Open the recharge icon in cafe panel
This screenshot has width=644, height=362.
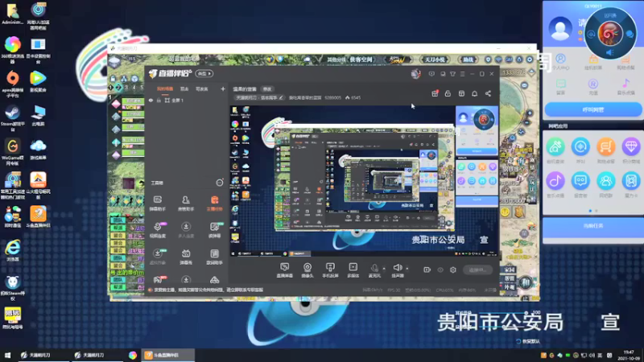593,87
